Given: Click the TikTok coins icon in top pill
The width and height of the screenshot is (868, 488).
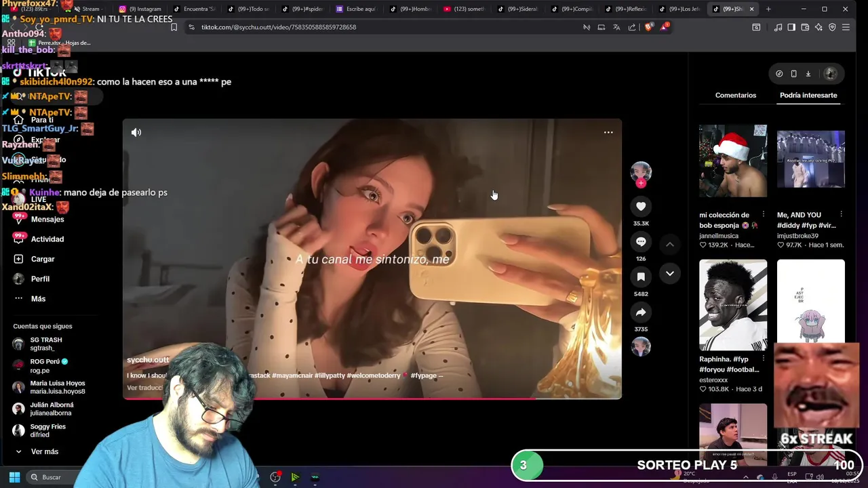Looking at the screenshot, I should point(779,74).
